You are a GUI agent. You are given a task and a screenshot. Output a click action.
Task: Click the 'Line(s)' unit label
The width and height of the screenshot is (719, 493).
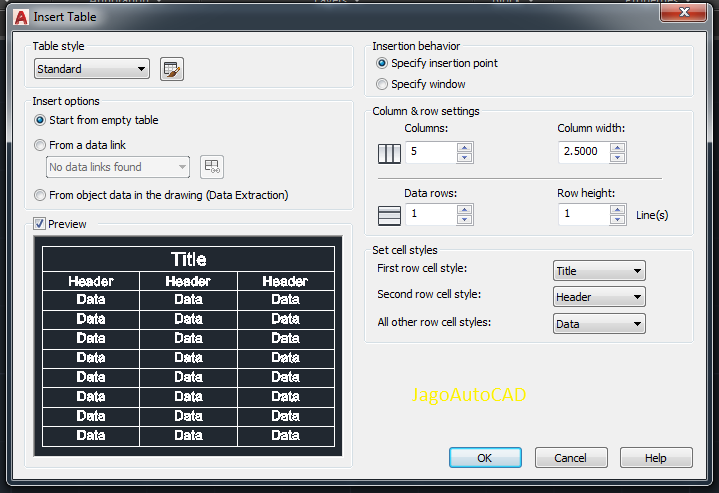[652, 215]
